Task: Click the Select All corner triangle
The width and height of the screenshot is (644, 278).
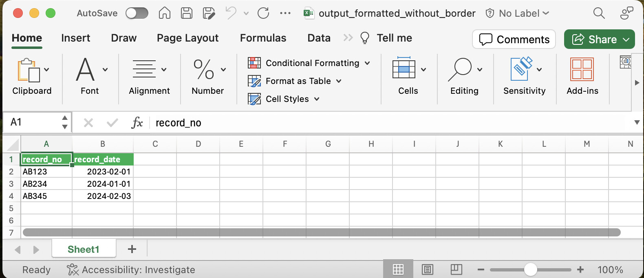Action: [12, 145]
